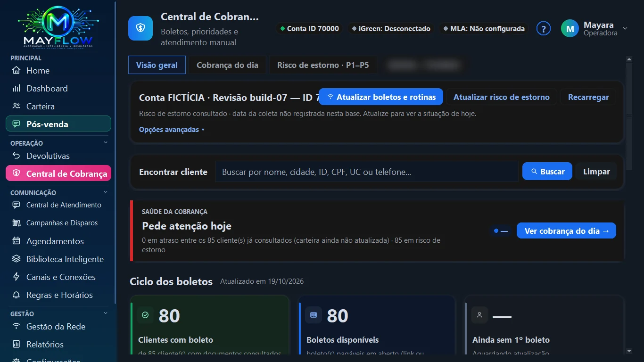The height and width of the screenshot is (362, 644).
Task: Click the Boletos disponíveis card
Action: [377, 325]
